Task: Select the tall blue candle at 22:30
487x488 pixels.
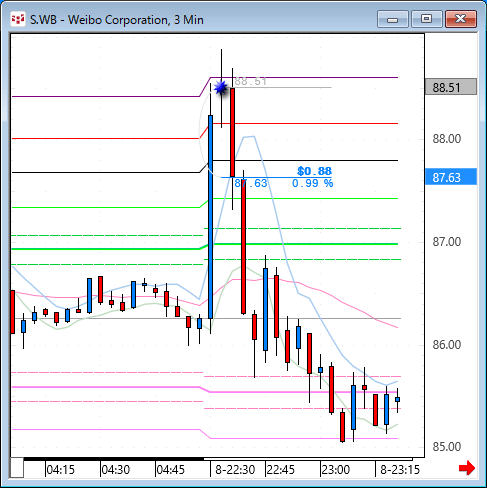Action: pyautogui.click(x=210, y=217)
